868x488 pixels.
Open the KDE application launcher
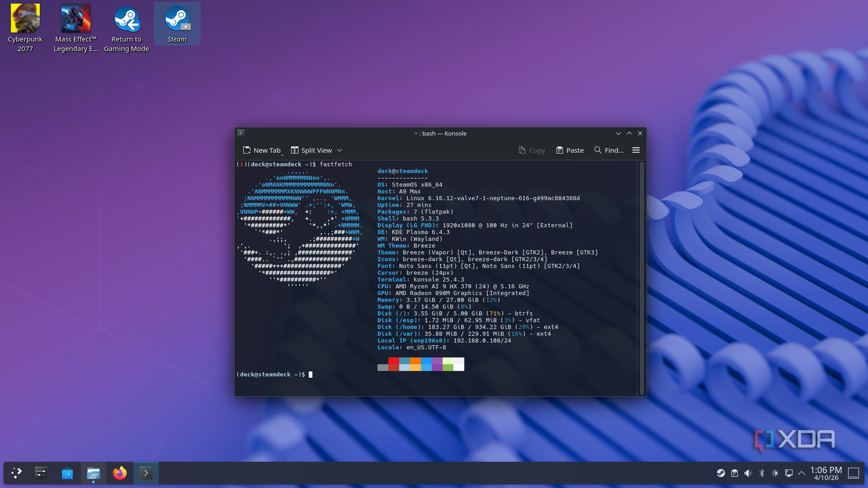click(16, 473)
